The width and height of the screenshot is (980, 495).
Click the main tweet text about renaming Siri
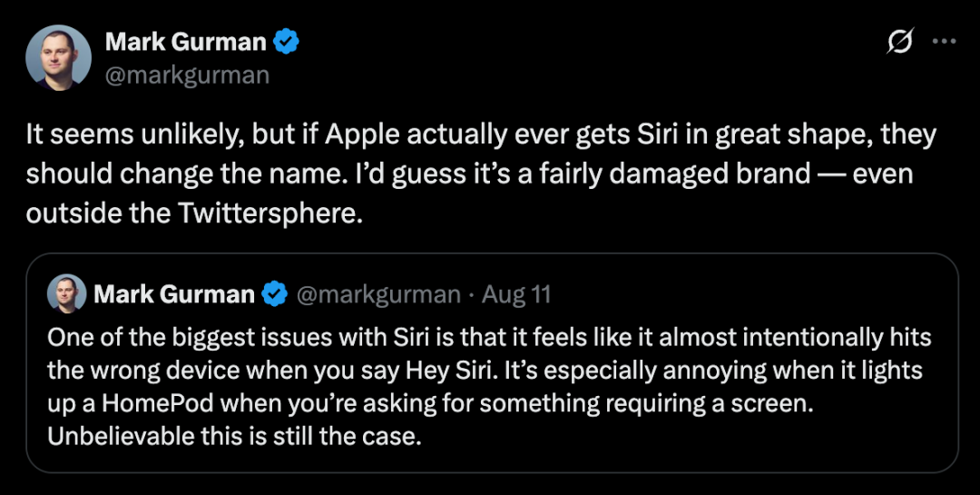481,174
